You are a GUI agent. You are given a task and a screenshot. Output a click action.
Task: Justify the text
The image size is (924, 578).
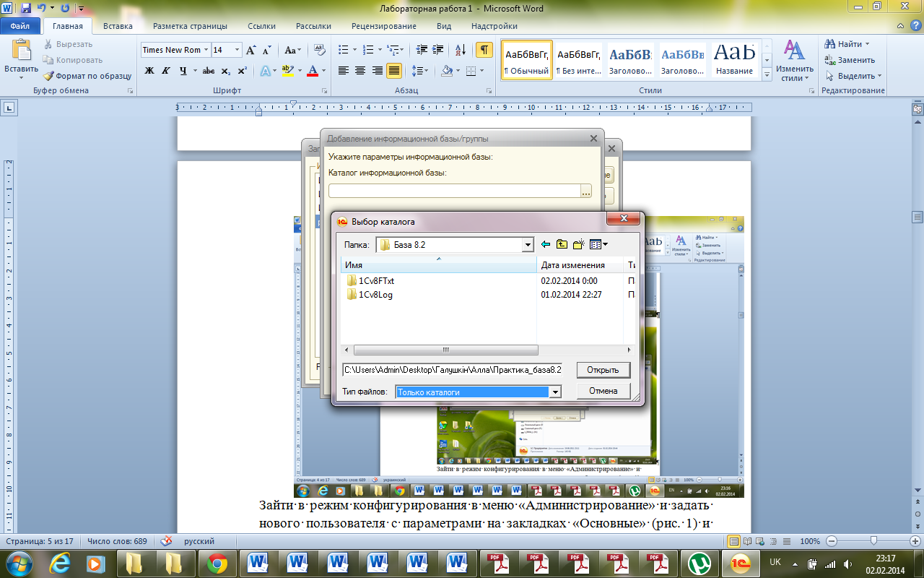click(x=394, y=71)
